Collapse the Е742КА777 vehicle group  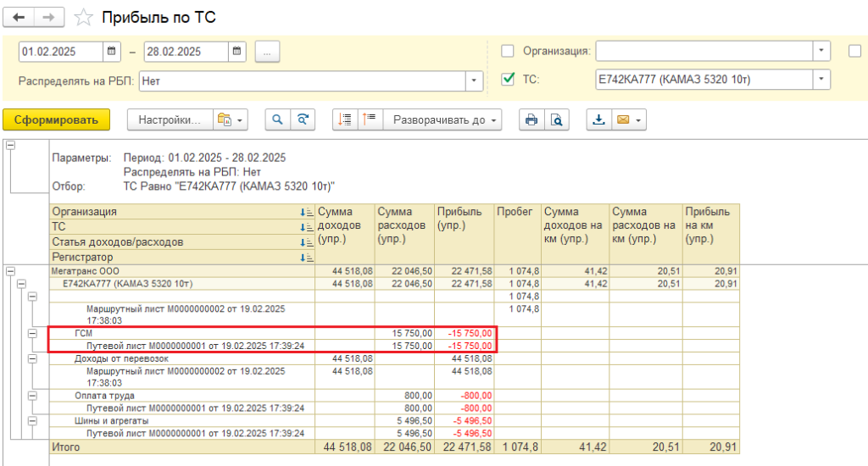point(21,284)
